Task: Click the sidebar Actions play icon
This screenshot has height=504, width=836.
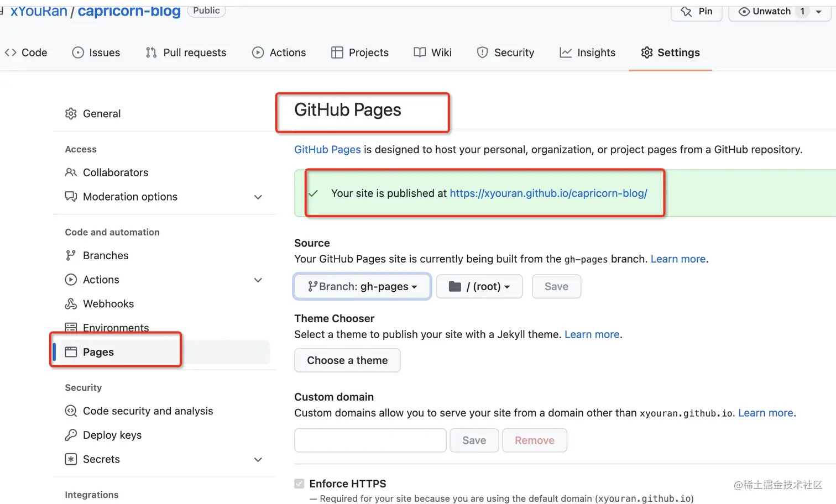Action: point(71,280)
